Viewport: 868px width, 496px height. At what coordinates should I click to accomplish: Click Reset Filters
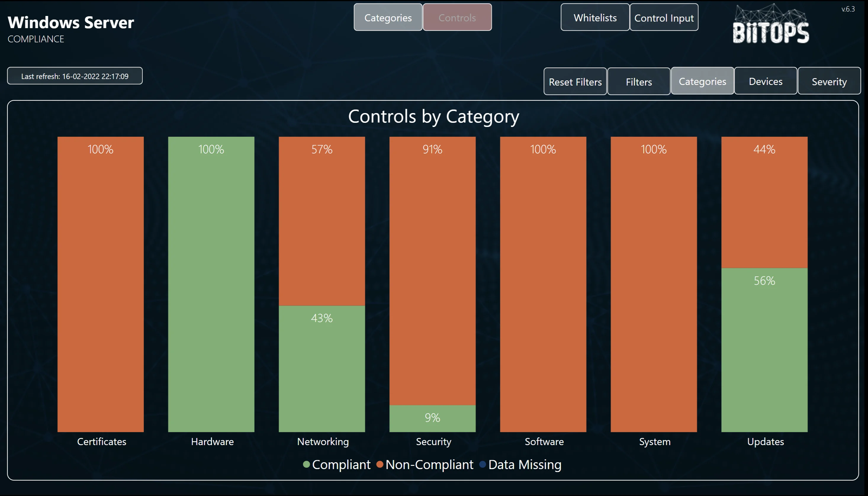(x=575, y=81)
